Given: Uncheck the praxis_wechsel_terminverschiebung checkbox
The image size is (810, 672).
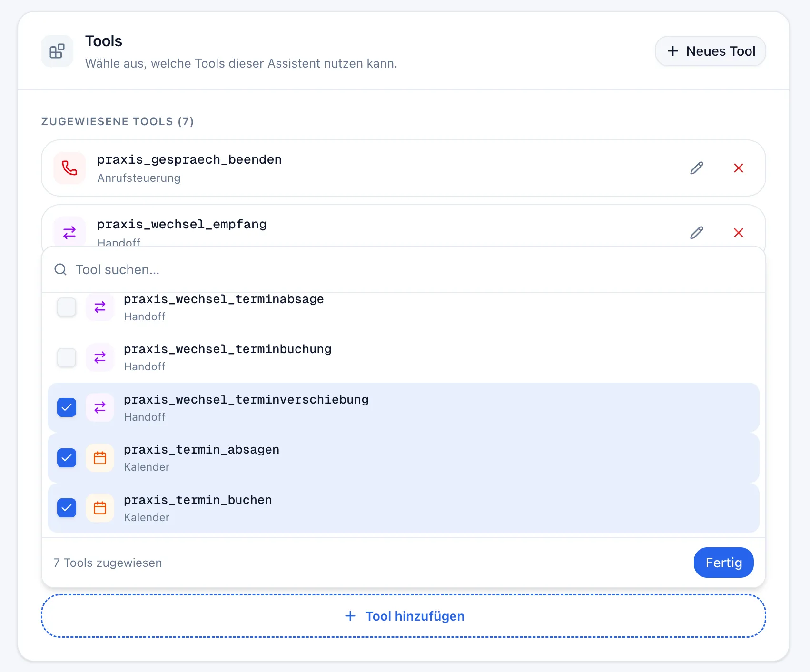Looking at the screenshot, I should [67, 407].
